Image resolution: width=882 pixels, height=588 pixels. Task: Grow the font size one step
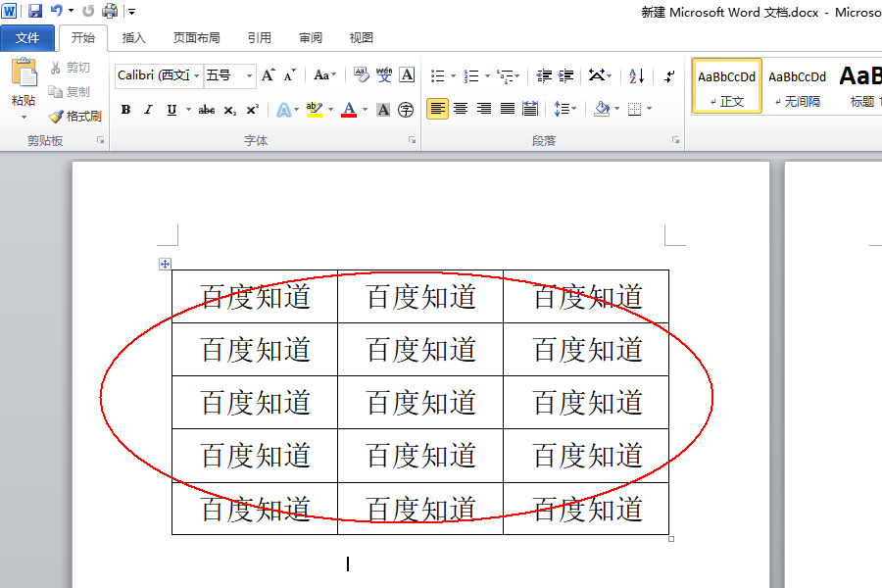(267, 73)
